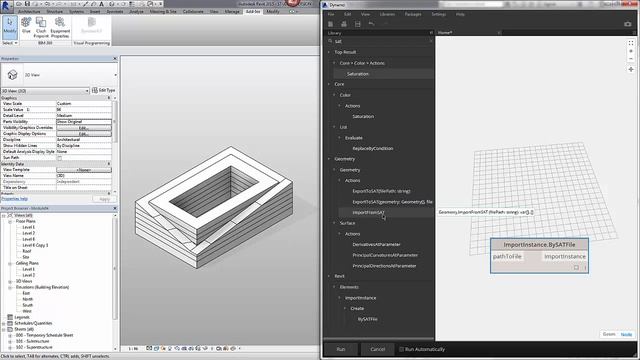Screen dimensions: 640x360
Task: Open the File menu in Dynamo
Action: [331, 14]
